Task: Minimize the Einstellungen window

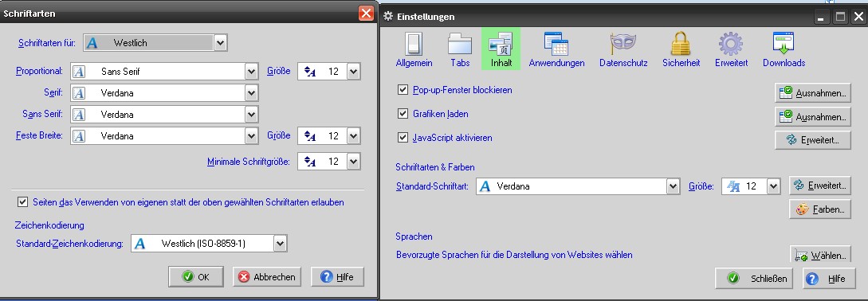Action: [821, 17]
